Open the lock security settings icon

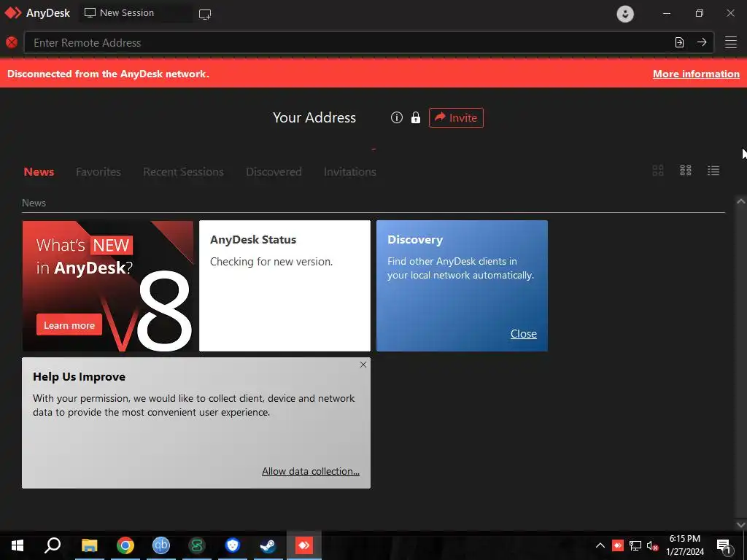[416, 117]
